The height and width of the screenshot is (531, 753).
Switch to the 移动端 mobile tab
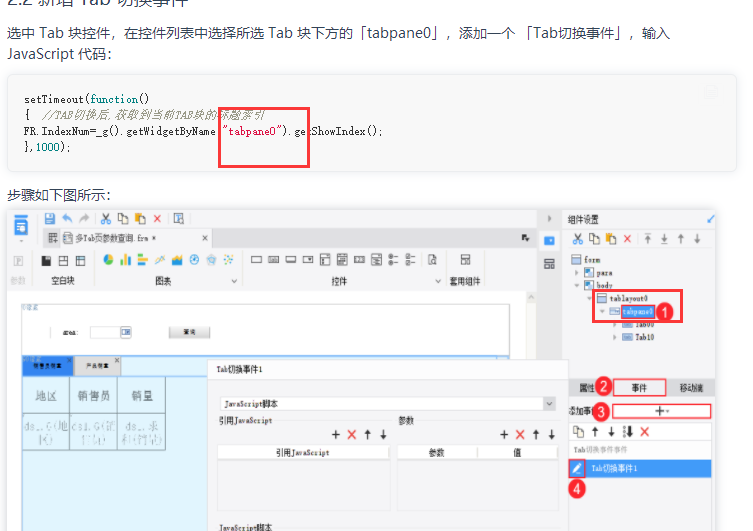(x=691, y=387)
